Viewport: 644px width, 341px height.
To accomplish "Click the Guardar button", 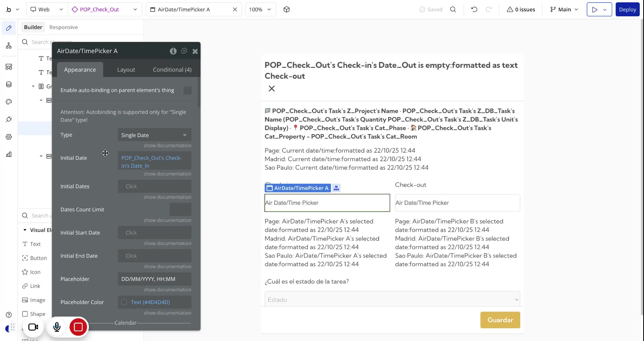I will (500, 320).
